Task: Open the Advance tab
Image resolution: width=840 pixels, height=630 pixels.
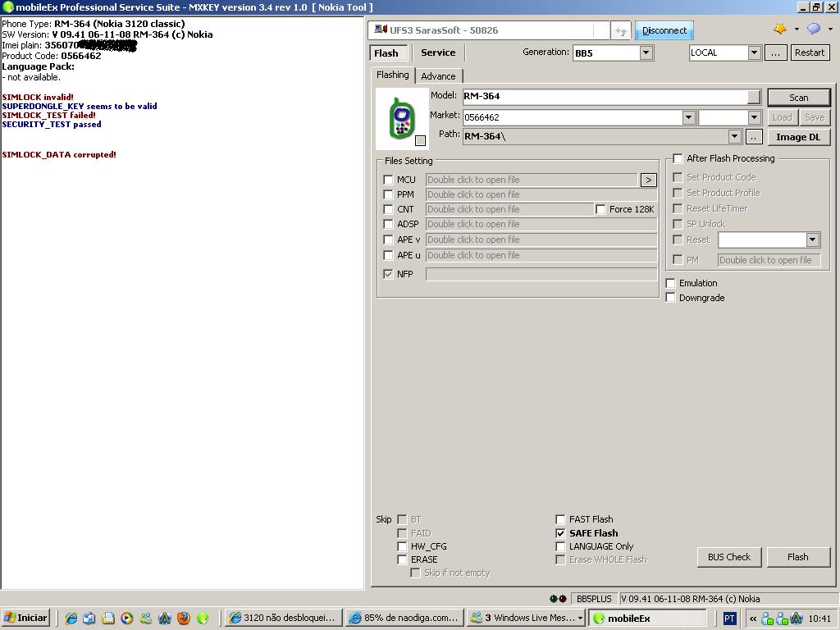Action: [438, 76]
